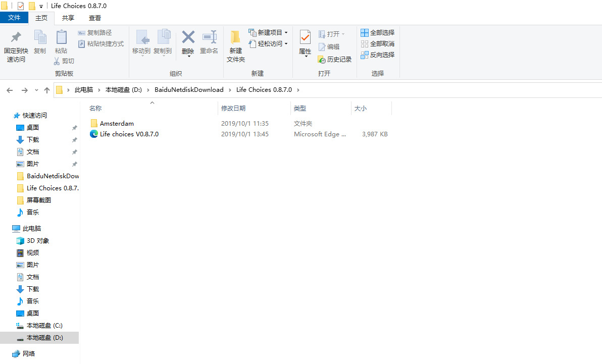Click the Pin to Quick Access icon

tap(16, 38)
